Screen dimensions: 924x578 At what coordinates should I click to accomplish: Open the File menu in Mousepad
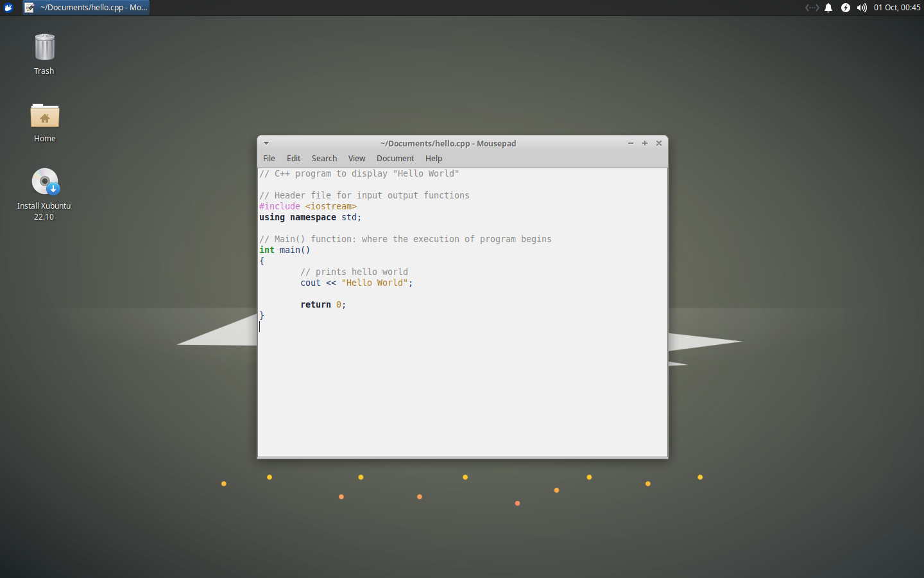pos(269,158)
